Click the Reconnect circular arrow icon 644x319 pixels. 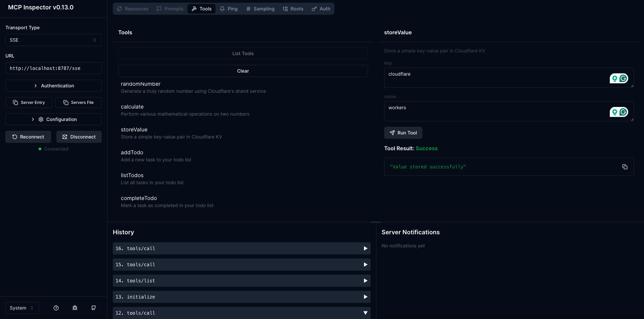(x=15, y=137)
